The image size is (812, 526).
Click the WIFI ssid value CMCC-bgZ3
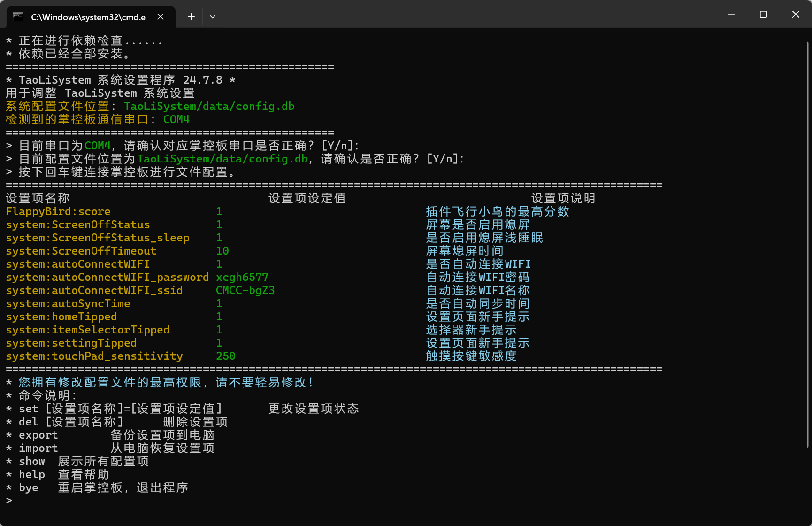coord(245,290)
